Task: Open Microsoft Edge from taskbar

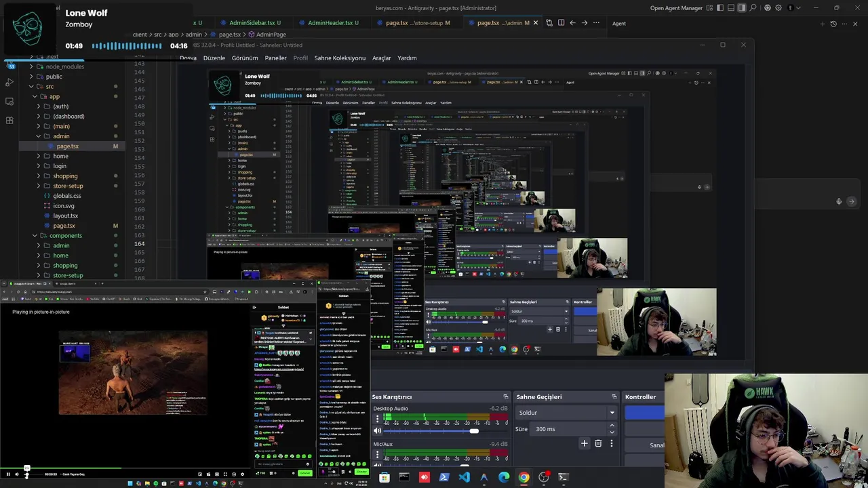Action: [504, 477]
